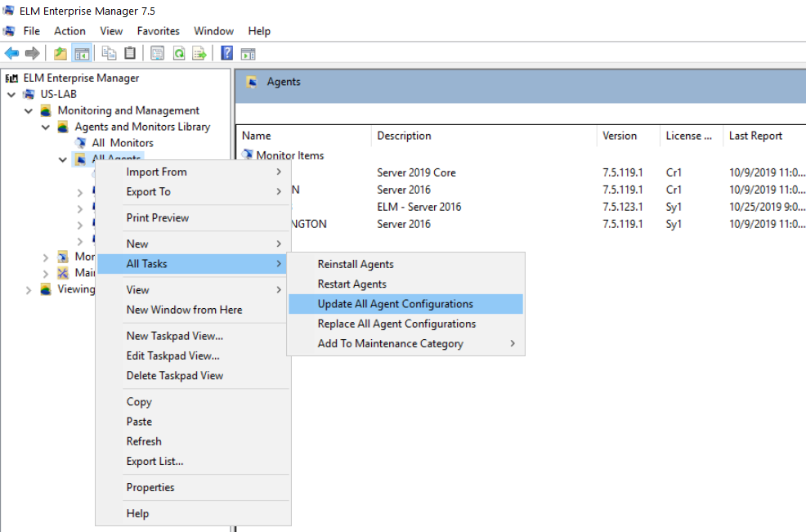Viewport: 806px width, 532px height.
Task: Go up one level with the toolbar folder icon
Action: (60, 53)
